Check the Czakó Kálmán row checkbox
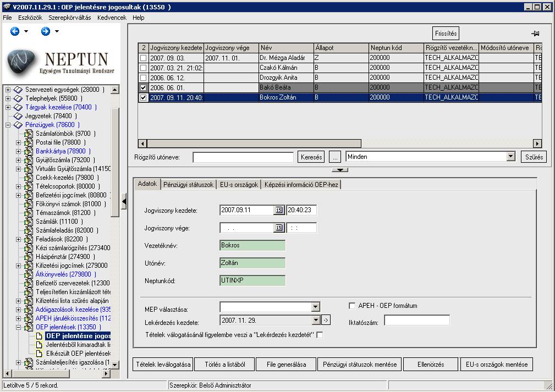The height and width of the screenshot is (392, 555). pos(144,68)
